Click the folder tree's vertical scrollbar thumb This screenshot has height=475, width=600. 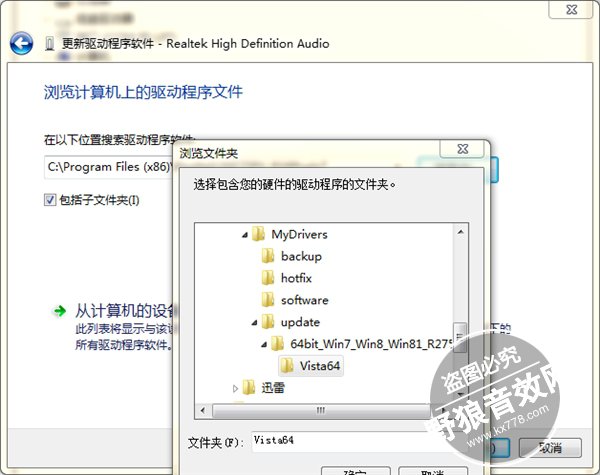click(x=460, y=338)
